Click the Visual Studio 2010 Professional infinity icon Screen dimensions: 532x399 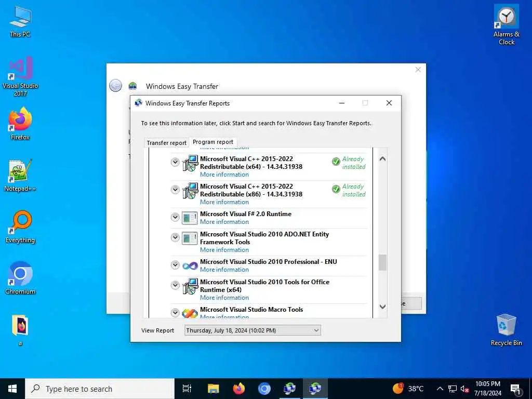tap(190, 265)
